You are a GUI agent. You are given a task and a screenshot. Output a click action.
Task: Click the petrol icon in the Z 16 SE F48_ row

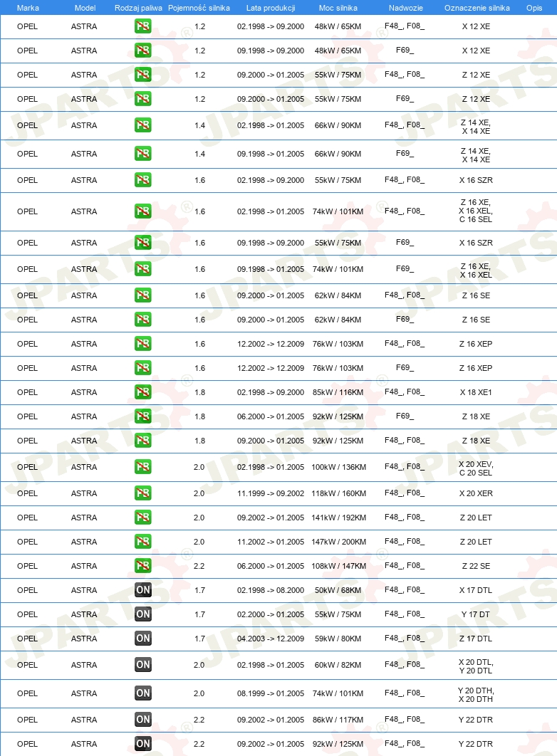coord(142,295)
